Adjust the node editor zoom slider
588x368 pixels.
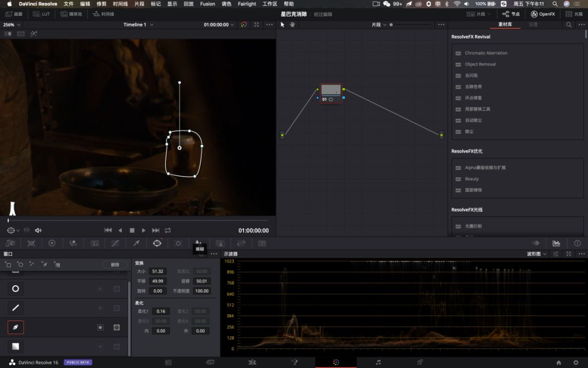(x=411, y=25)
